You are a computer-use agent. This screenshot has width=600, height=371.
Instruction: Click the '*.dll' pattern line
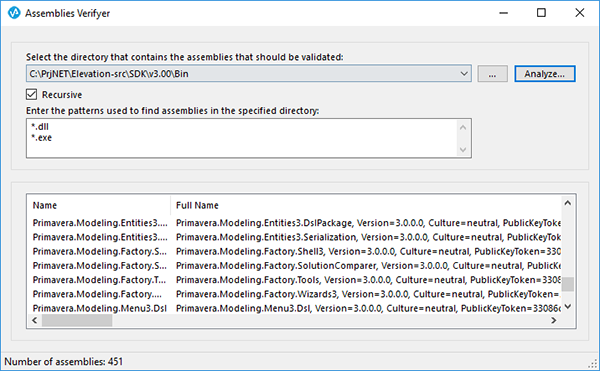[40, 127]
